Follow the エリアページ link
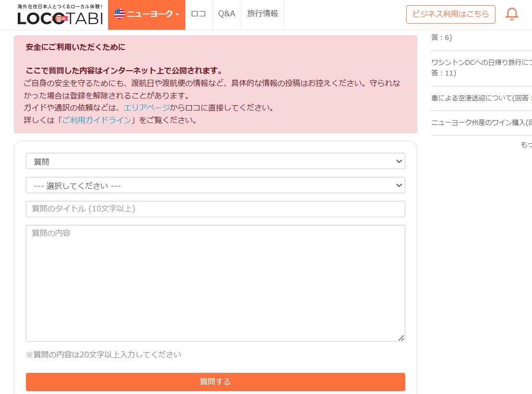The image size is (532, 394). coord(146,108)
